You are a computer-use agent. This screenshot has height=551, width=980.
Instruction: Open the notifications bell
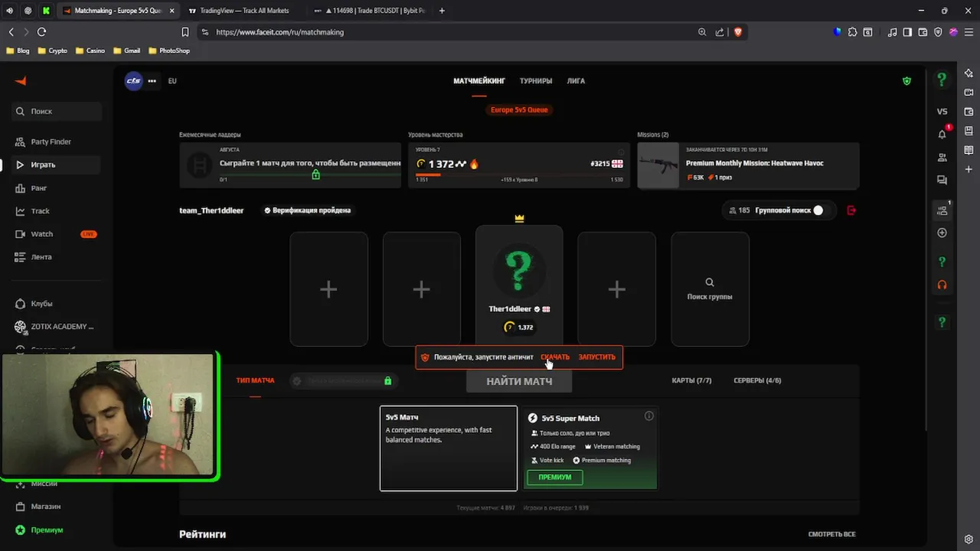click(942, 134)
